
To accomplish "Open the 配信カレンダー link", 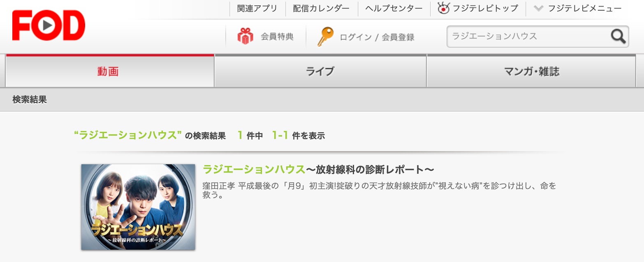I will pos(321,8).
